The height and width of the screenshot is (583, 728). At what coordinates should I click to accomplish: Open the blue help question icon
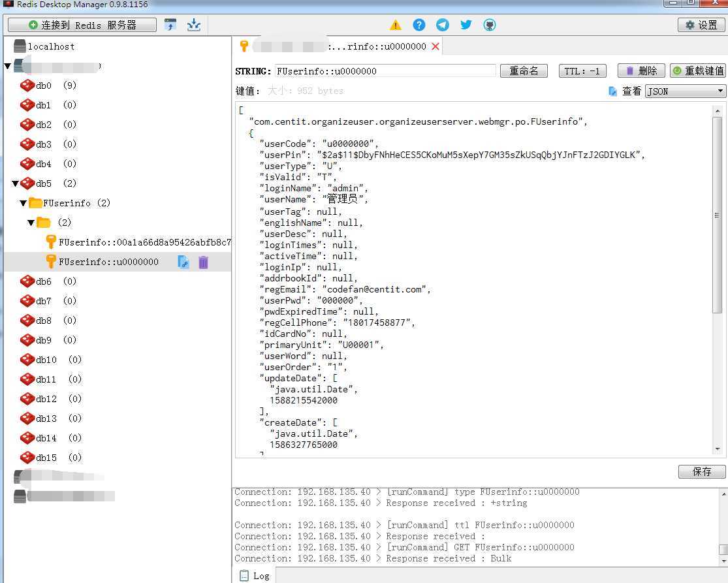click(x=419, y=25)
